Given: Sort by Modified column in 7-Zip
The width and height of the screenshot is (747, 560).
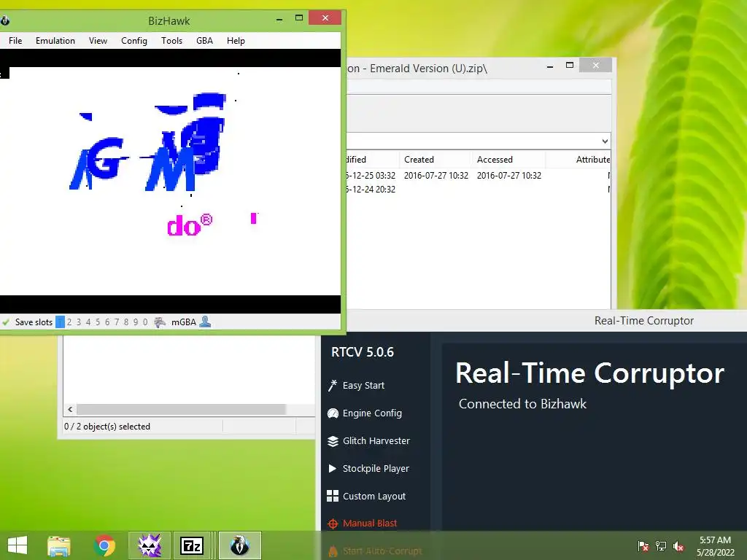Looking at the screenshot, I should click(x=373, y=160).
